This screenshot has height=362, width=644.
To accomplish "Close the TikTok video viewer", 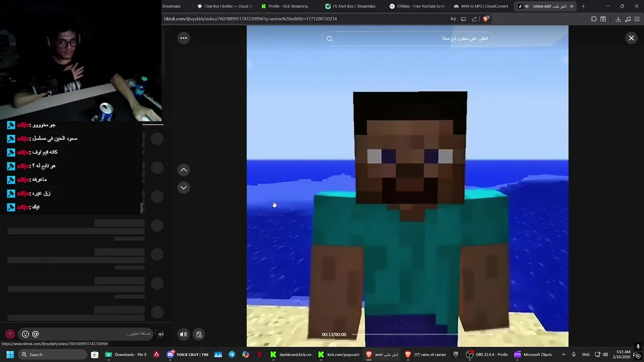I will 631,38.
